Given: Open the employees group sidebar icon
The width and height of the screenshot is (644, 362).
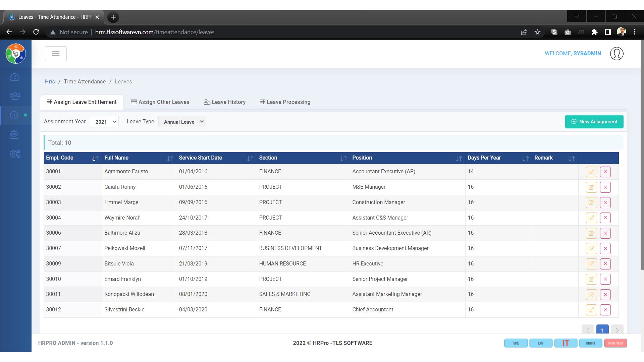Looking at the screenshot, I should pyautogui.click(x=15, y=97).
